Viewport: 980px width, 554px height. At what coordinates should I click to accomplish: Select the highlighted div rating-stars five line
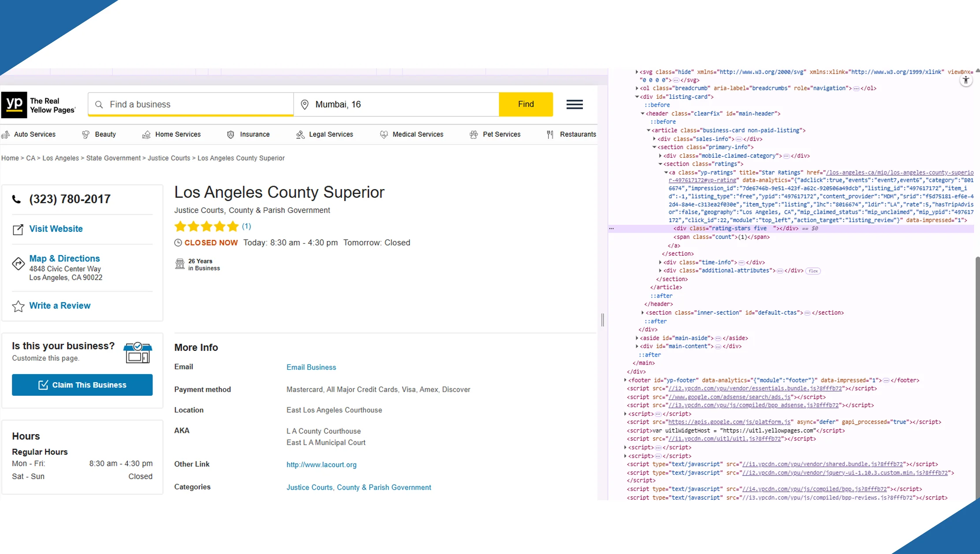(x=791, y=229)
